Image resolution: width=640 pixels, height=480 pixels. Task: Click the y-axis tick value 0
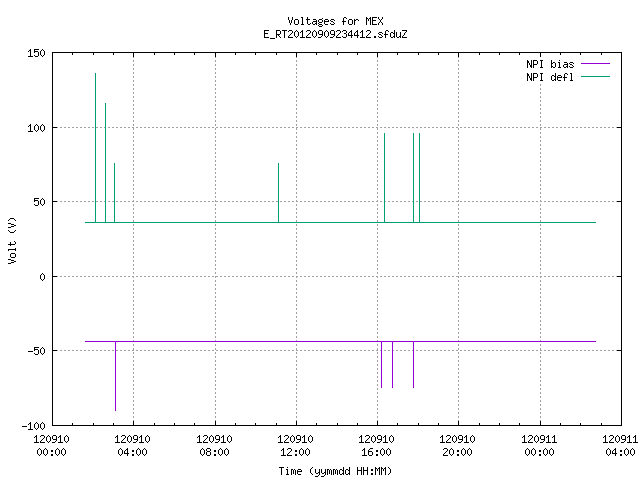pos(42,277)
